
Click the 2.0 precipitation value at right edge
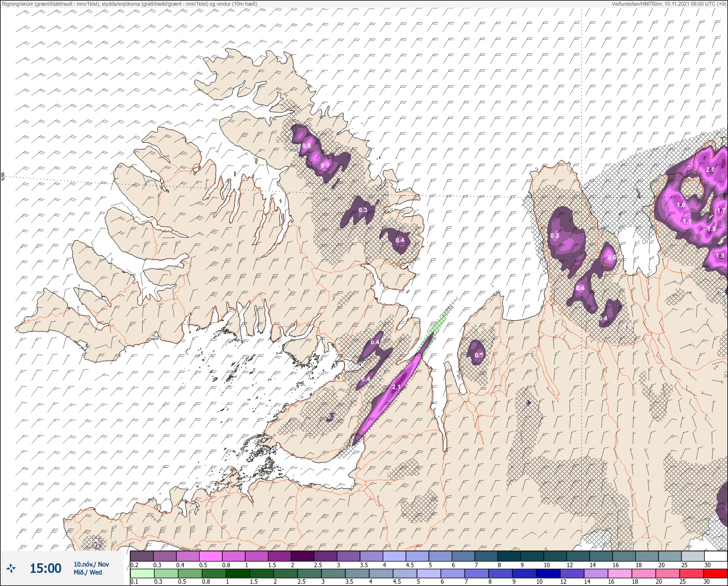pyautogui.click(x=710, y=170)
